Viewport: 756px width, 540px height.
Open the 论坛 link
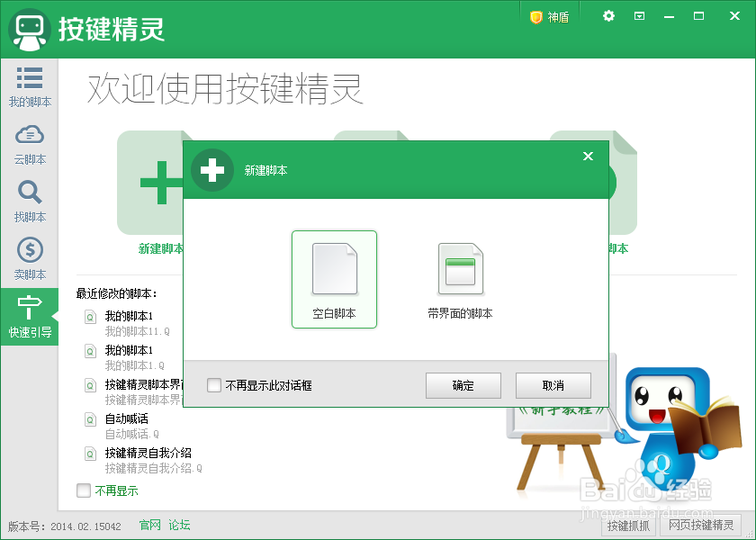[179, 525]
